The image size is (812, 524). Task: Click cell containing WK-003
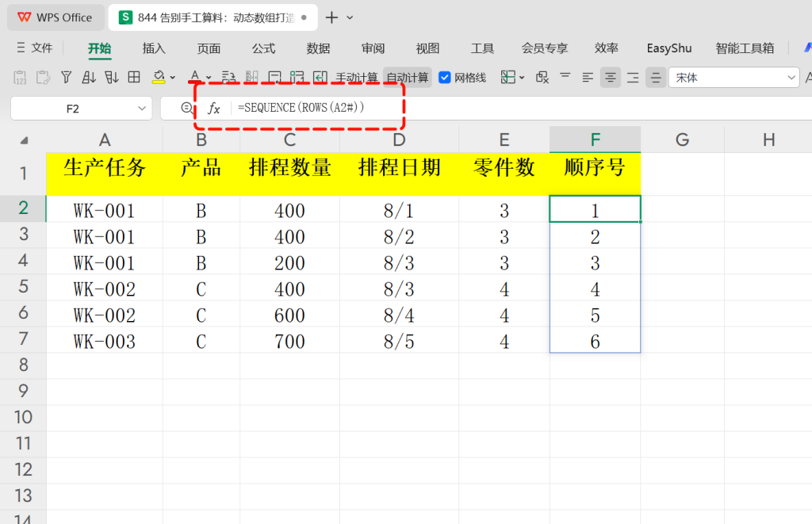[x=105, y=340]
